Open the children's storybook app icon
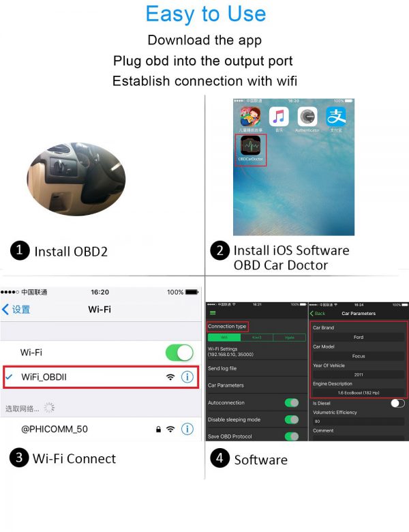The height and width of the screenshot is (532, 409). (251, 117)
